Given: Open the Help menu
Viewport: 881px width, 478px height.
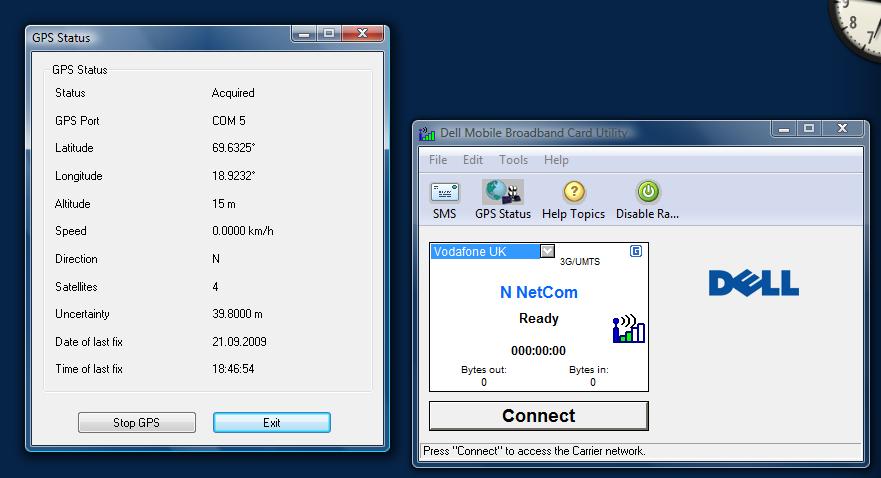Looking at the screenshot, I should point(556,160).
